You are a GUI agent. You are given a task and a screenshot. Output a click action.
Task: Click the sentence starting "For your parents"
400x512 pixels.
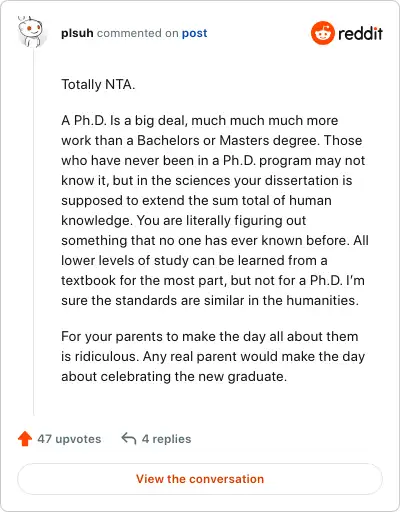tap(213, 346)
